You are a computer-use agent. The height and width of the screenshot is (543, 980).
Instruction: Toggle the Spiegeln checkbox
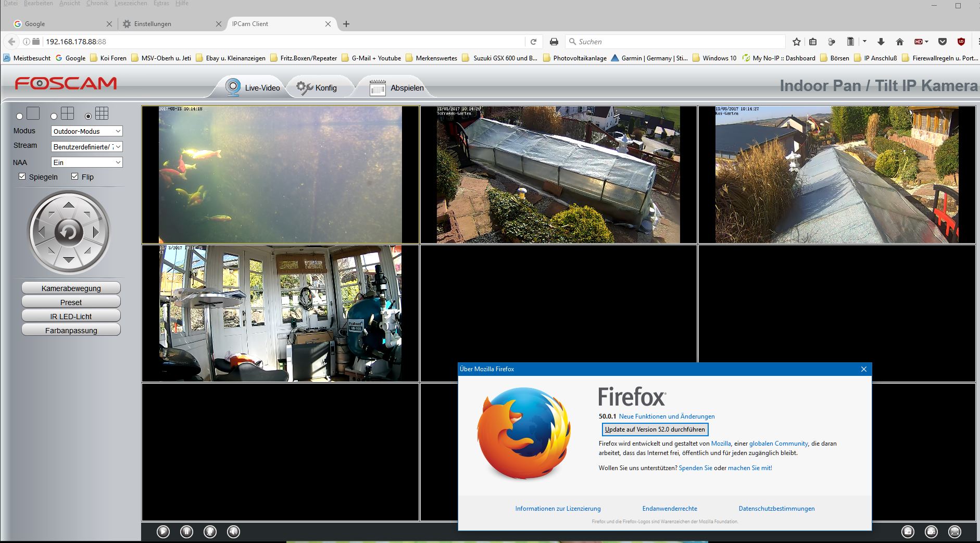(22, 176)
